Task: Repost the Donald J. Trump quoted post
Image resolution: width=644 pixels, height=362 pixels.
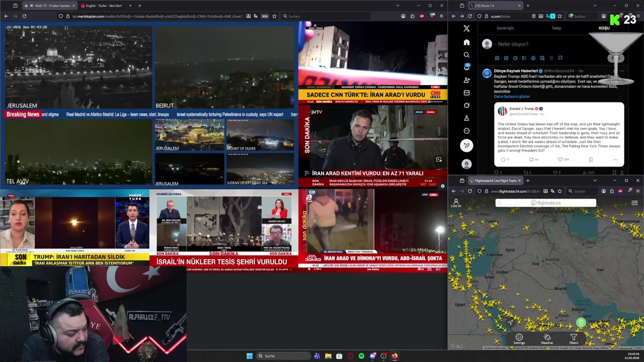Action: click(x=531, y=159)
